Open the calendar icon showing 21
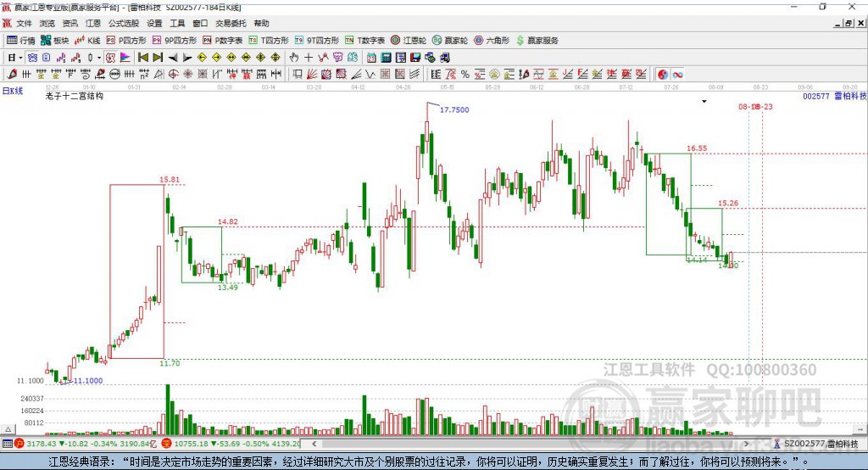 pos(371,58)
